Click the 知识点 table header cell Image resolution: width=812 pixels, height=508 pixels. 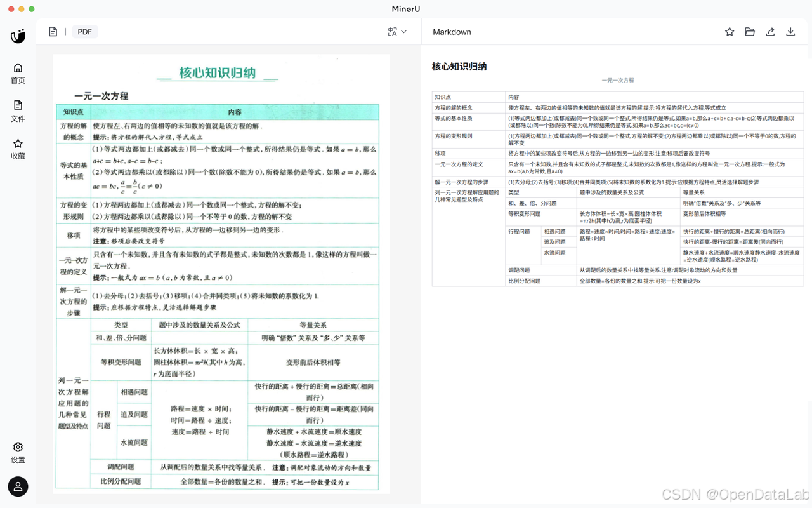pos(443,97)
